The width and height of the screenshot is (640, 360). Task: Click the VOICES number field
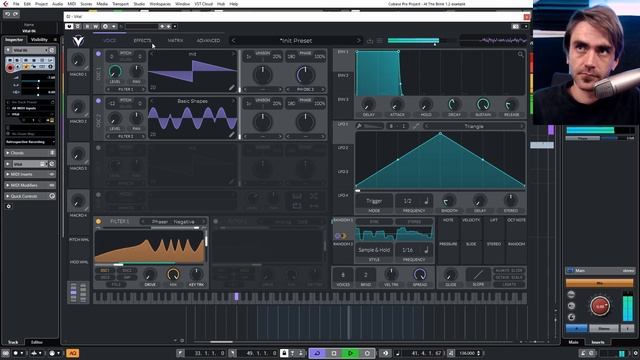point(343,275)
